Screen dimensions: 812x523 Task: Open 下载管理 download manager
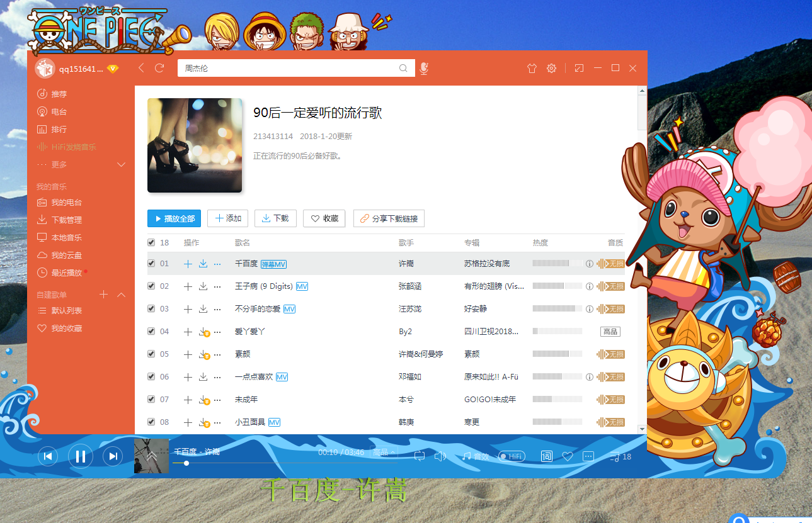(x=59, y=220)
